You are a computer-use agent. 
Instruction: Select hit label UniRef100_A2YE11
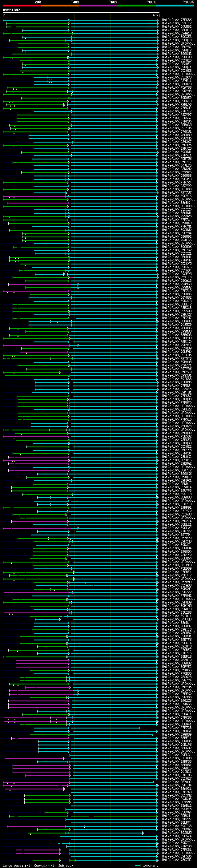pos(177,81)
